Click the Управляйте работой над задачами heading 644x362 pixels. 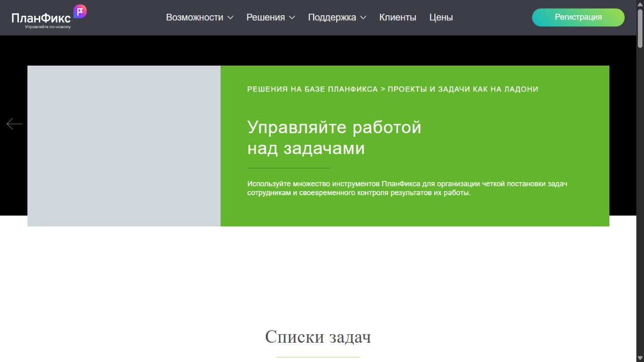[x=334, y=137]
